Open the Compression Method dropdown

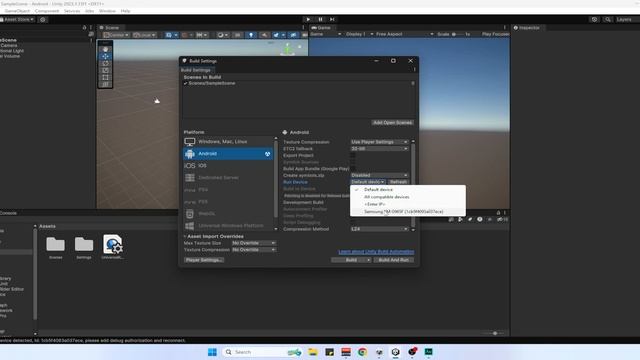pyautogui.click(x=379, y=229)
